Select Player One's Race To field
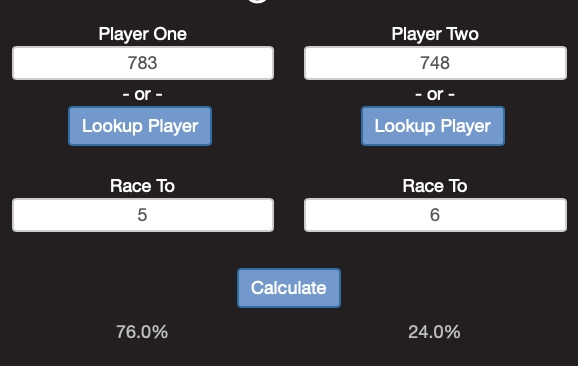The image size is (578, 366). (143, 215)
